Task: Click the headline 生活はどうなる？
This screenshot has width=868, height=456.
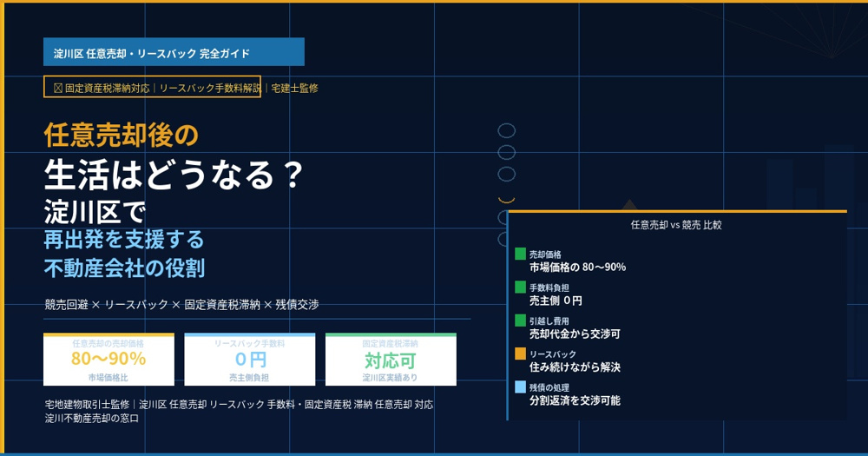Action: (x=174, y=175)
